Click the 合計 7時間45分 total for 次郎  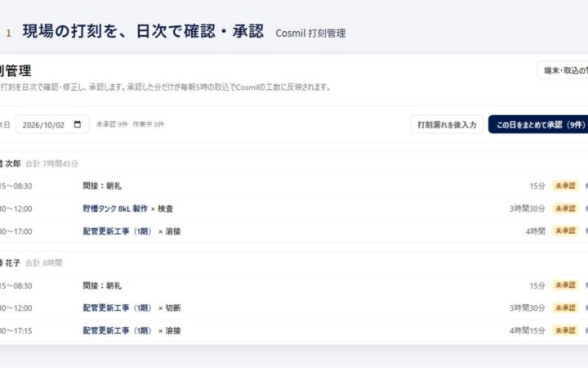coord(51,164)
